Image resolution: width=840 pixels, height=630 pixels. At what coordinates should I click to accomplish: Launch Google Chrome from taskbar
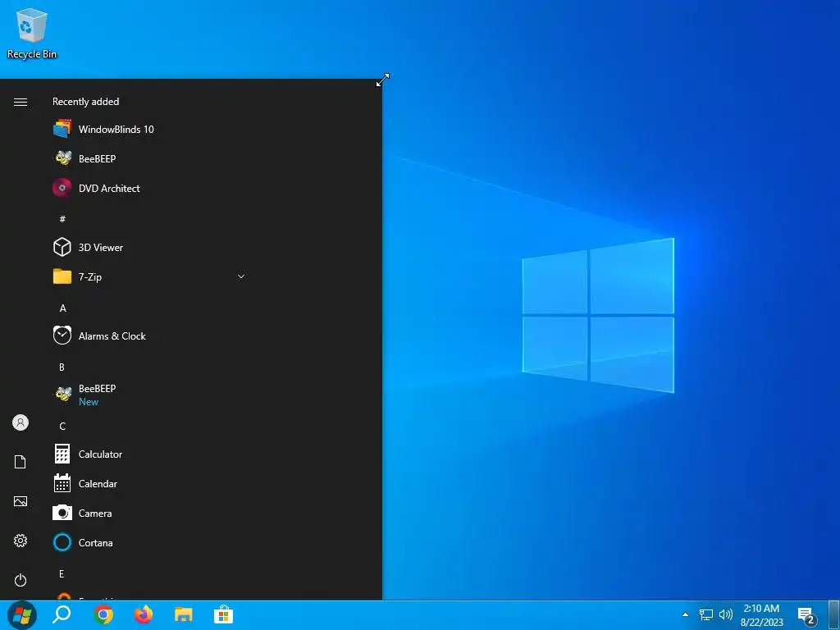103,614
